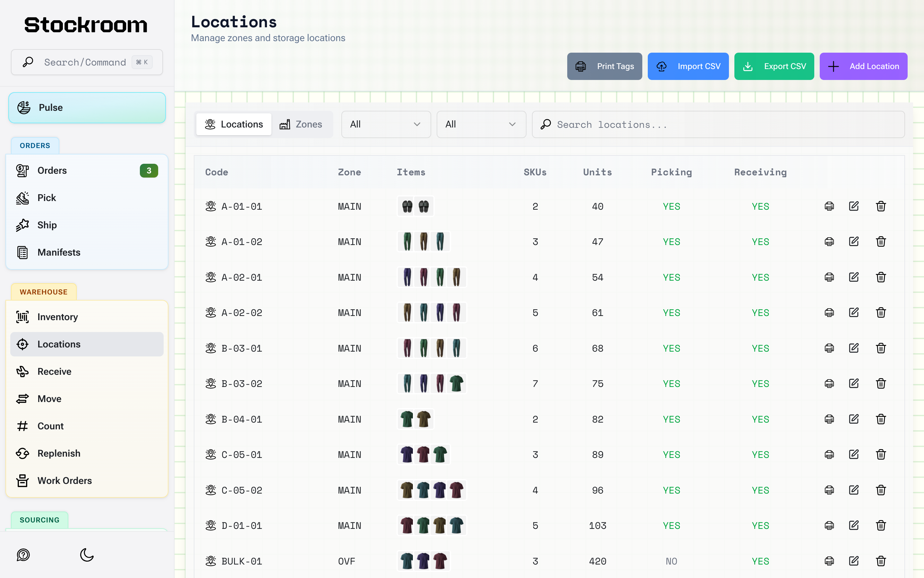Click the 103 units value for D-01-01
The width and height of the screenshot is (924, 578).
(x=597, y=526)
